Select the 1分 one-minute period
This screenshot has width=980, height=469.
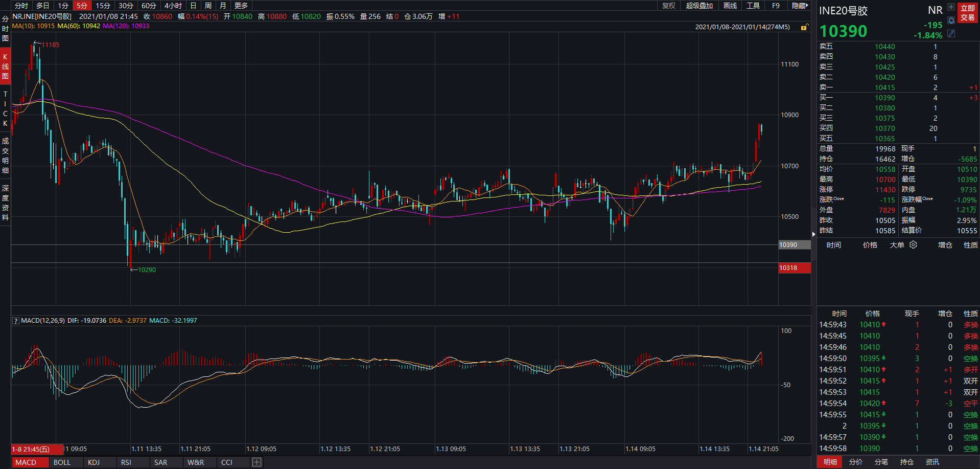click(63, 6)
